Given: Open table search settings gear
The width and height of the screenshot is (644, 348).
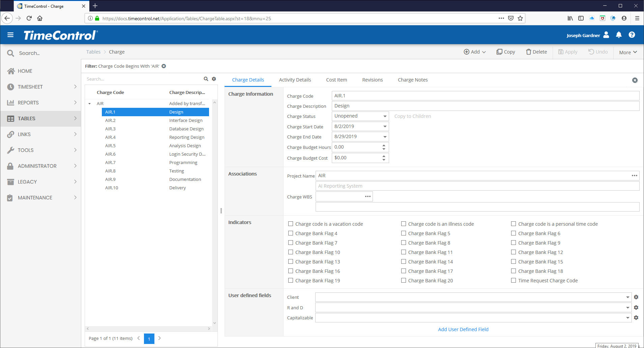Looking at the screenshot, I should pyautogui.click(x=214, y=79).
